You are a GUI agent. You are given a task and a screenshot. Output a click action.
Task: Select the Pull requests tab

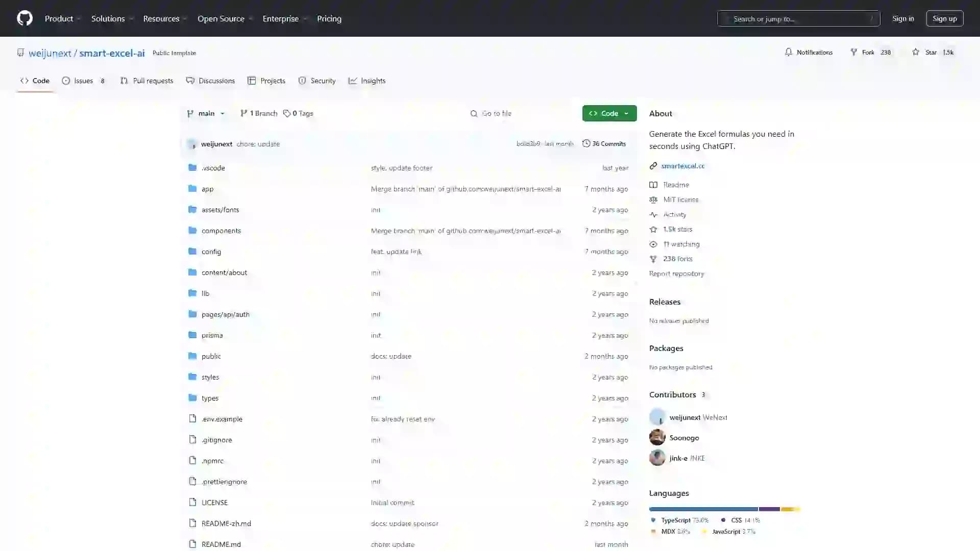(x=146, y=81)
